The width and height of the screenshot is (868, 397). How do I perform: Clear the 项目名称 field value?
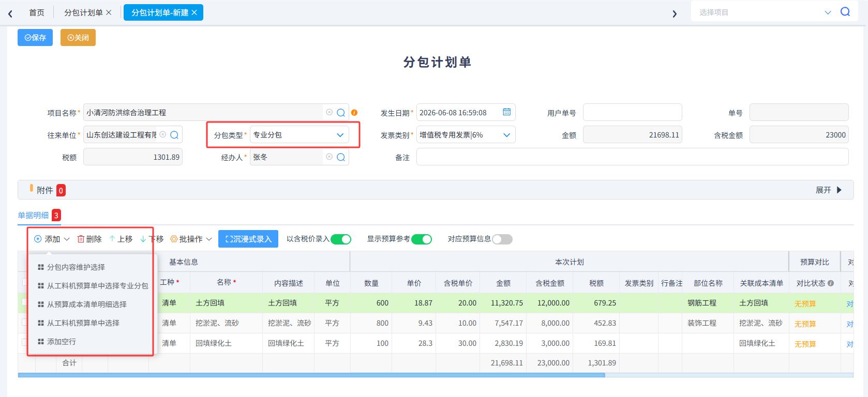pos(330,112)
